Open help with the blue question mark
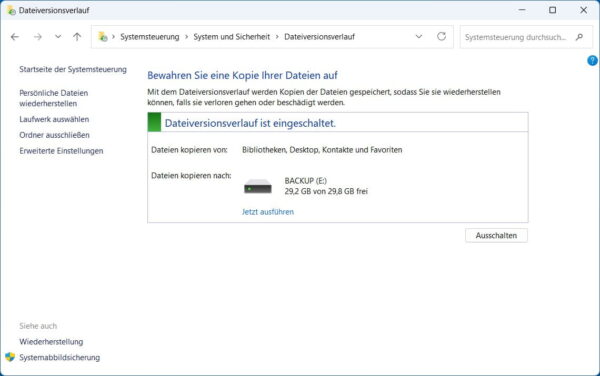600x376 pixels. (x=592, y=60)
